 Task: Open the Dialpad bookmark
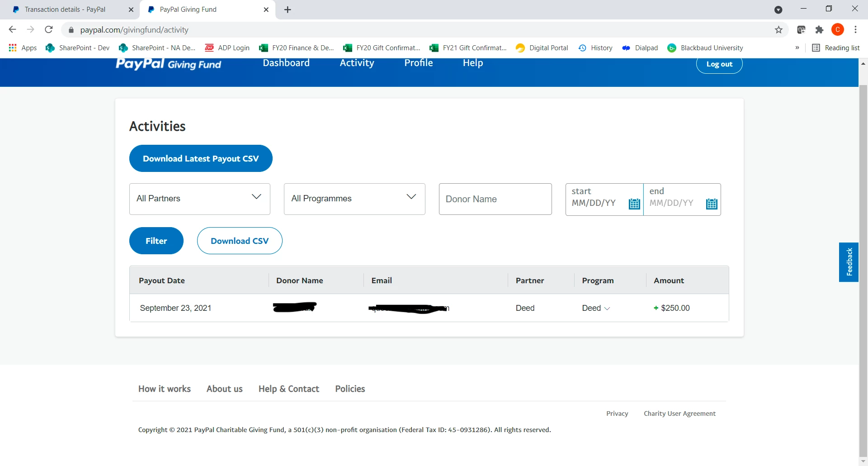640,48
